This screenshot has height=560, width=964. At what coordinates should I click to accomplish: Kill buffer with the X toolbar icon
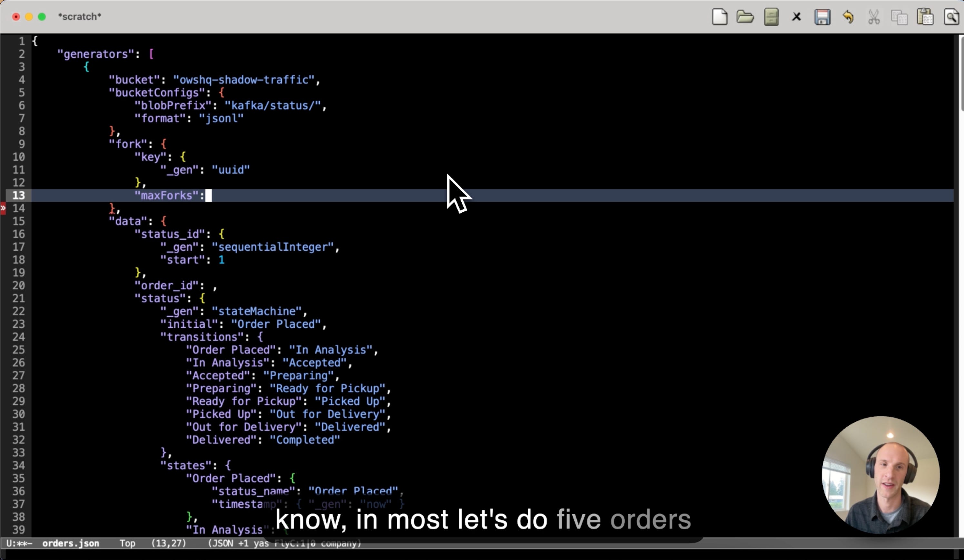[796, 17]
